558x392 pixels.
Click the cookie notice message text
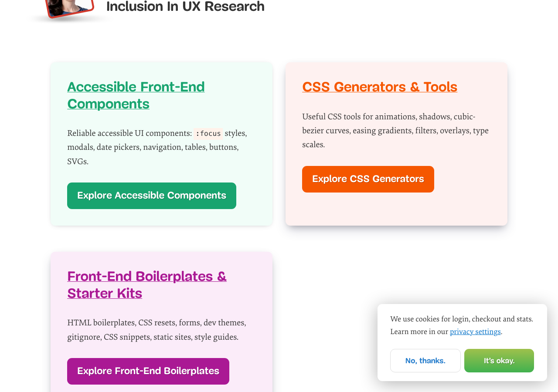tap(462, 325)
